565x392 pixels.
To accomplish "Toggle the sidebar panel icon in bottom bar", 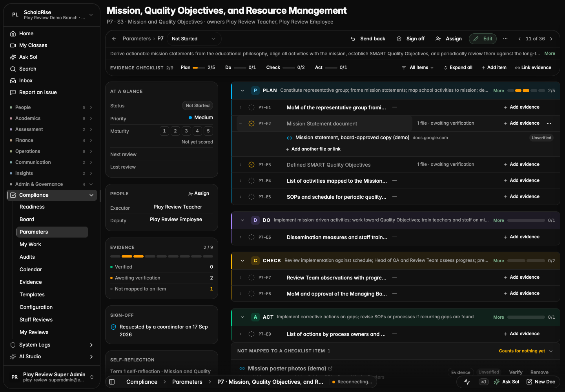I will tap(112, 382).
